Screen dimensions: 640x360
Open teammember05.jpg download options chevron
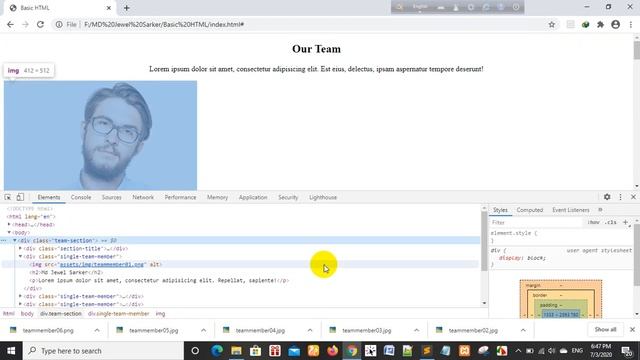203,330
